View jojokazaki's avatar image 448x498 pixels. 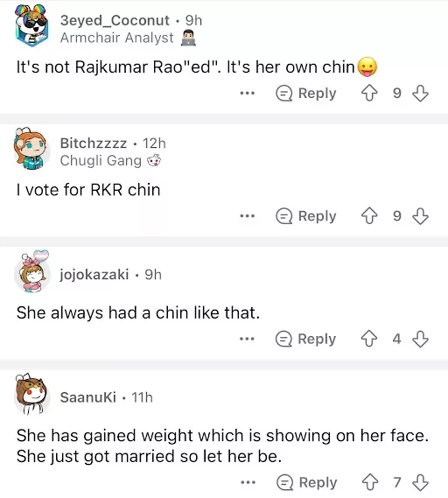tap(32, 271)
